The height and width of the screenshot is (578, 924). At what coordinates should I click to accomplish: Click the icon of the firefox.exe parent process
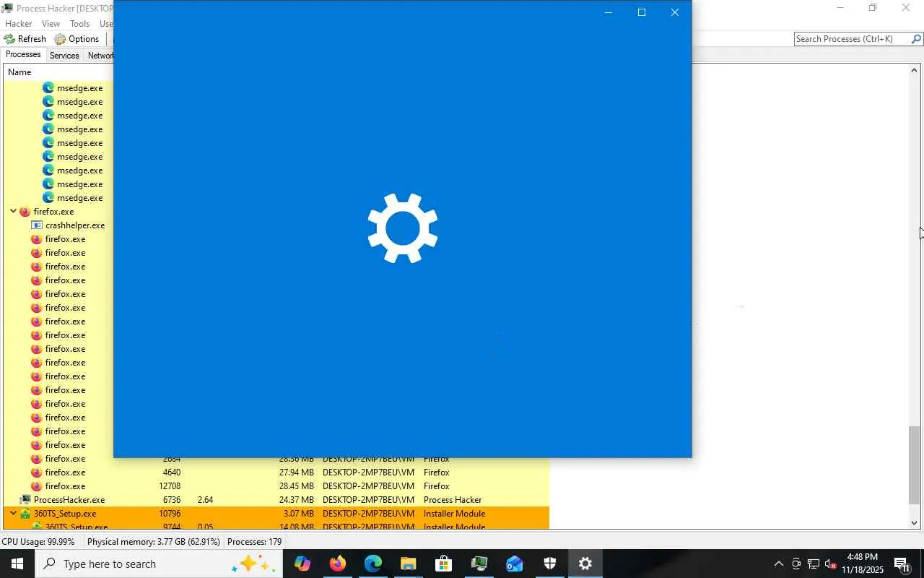click(x=25, y=212)
